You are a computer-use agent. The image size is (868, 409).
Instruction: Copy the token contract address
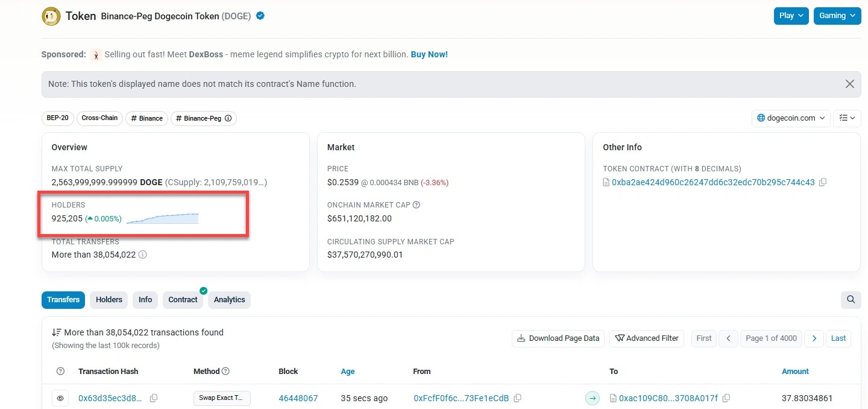(x=823, y=182)
